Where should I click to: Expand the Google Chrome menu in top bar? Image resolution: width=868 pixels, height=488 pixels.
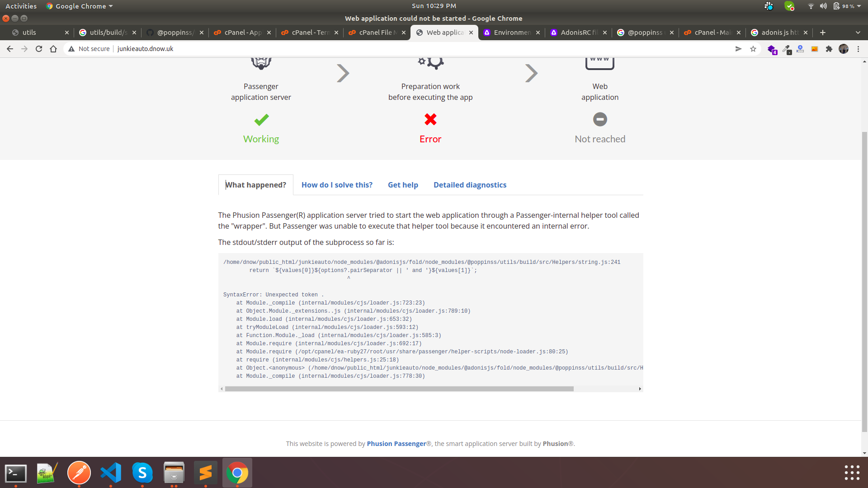79,6
